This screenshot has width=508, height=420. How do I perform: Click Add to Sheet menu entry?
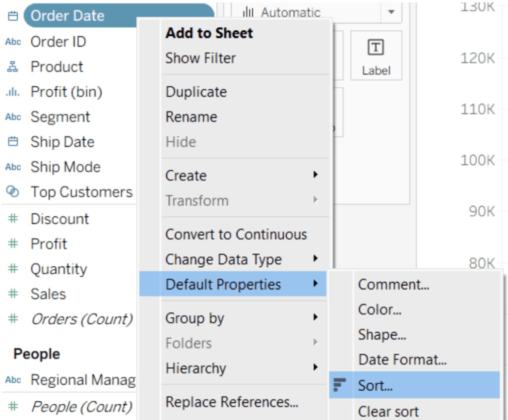click(x=209, y=33)
